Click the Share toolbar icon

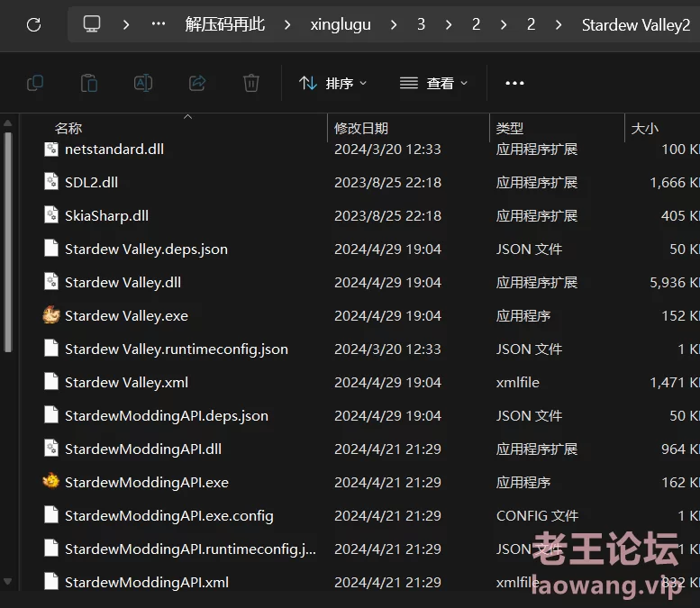[197, 83]
